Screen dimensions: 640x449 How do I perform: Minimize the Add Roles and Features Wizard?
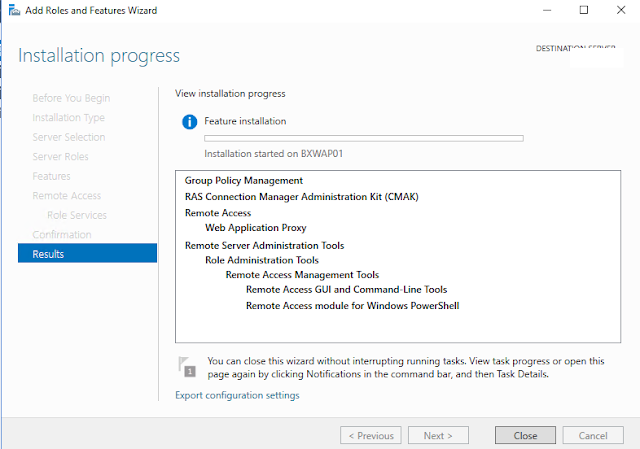pos(547,10)
